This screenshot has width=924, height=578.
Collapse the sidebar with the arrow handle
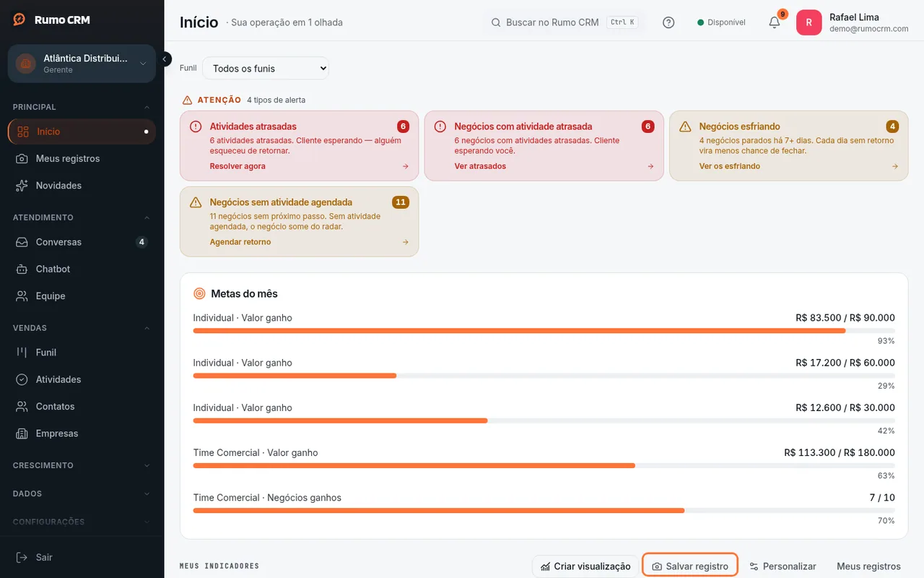[165, 59]
